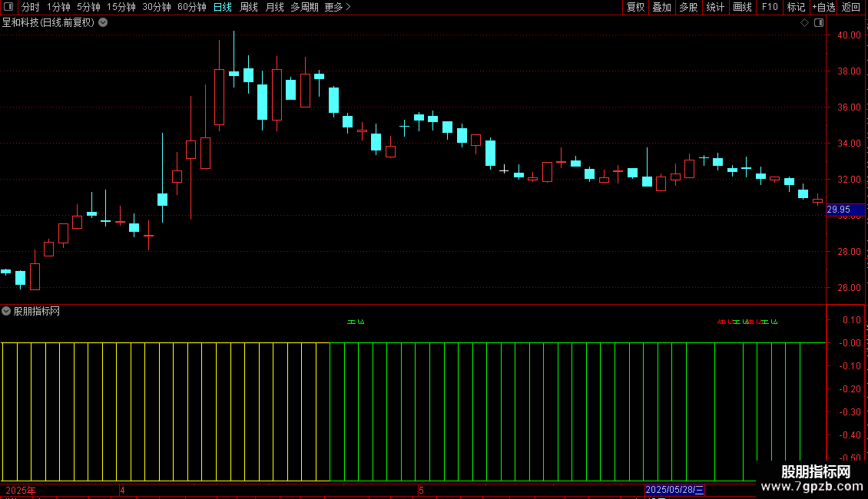Click the 叠加 overlay button
The width and height of the screenshot is (868, 499).
pos(661,7)
